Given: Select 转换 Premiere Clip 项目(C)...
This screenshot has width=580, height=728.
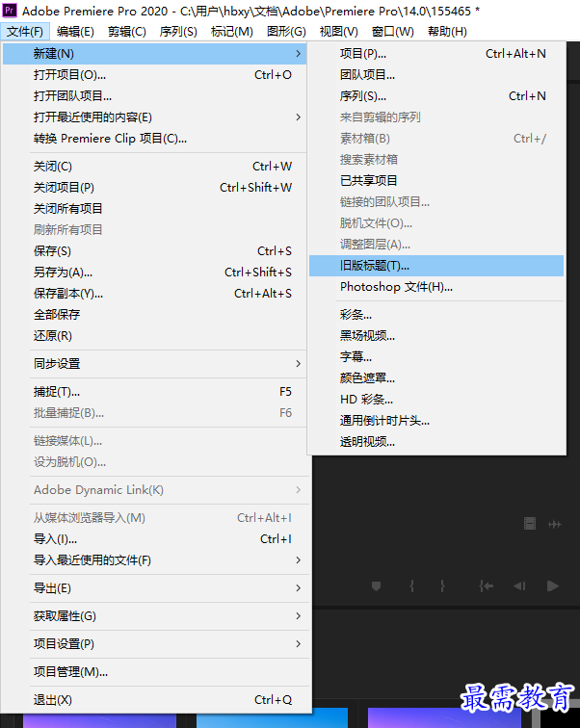Looking at the screenshot, I should click(x=155, y=139).
